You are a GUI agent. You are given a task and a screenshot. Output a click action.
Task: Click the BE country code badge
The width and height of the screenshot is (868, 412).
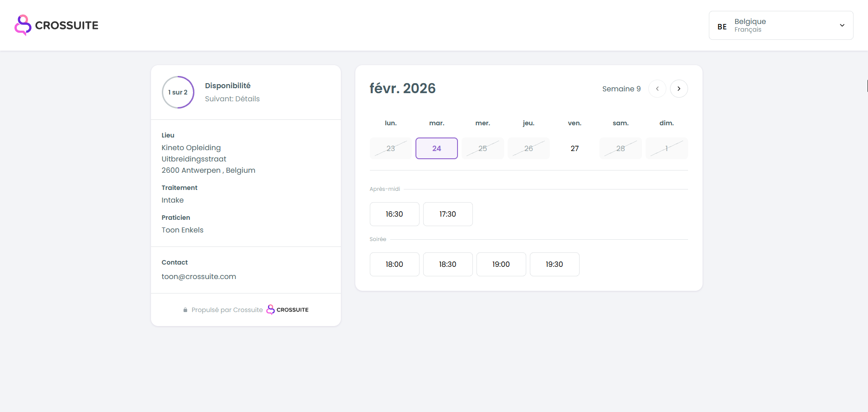coord(722,27)
